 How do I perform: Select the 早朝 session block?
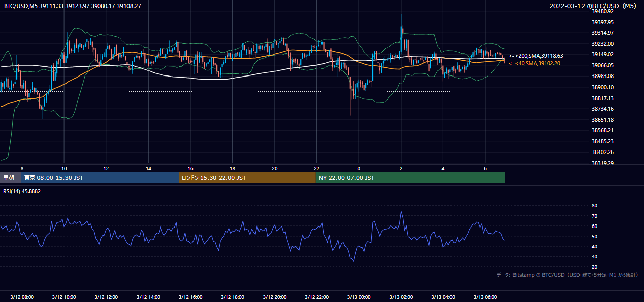coord(9,178)
